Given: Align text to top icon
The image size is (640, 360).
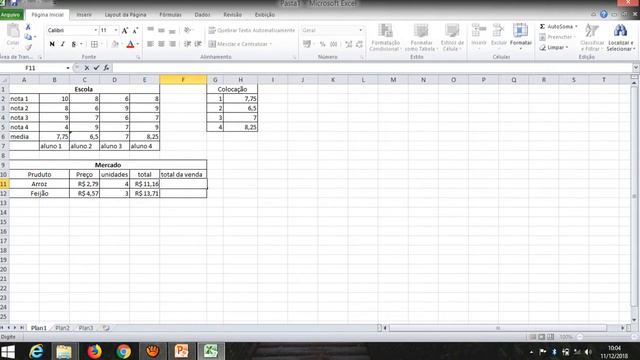Looking at the screenshot, I should (x=151, y=30).
